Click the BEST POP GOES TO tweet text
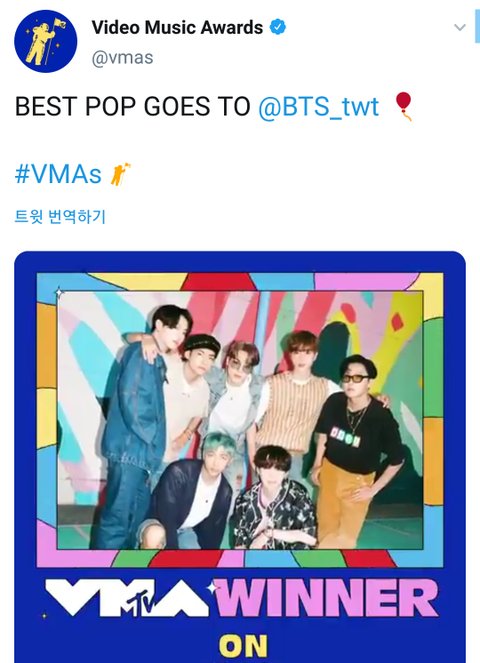This screenshot has height=663, width=480. pyautogui.click(x=133, y=106)
